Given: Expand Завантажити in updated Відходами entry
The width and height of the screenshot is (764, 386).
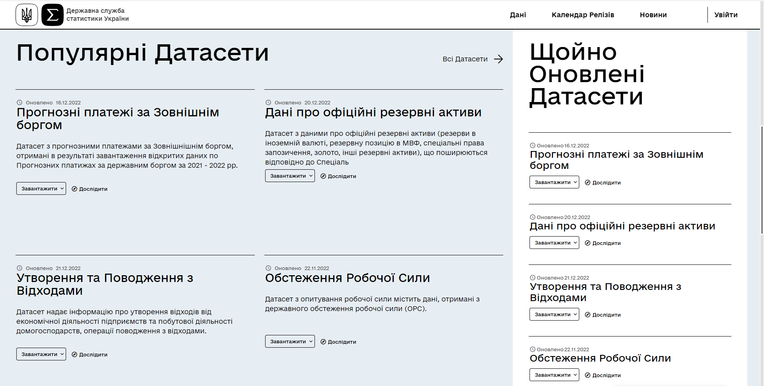Looking at the screenshot, I should pyautogui.click(x=554, y=314).
